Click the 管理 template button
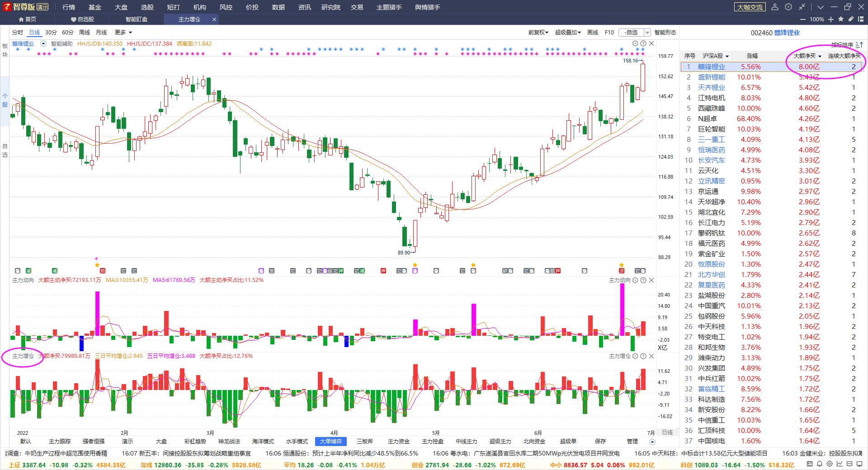 tap(632, 442)
